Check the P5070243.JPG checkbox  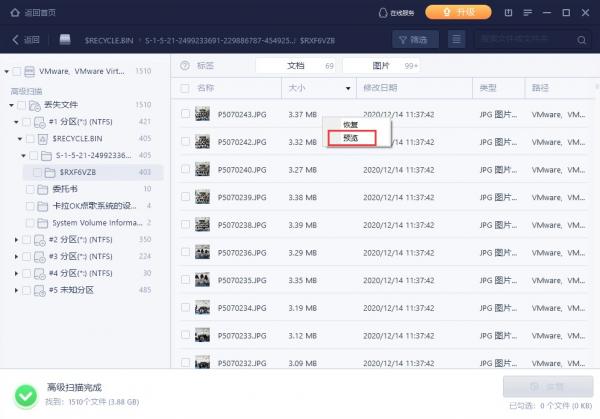tap(186, 114)
